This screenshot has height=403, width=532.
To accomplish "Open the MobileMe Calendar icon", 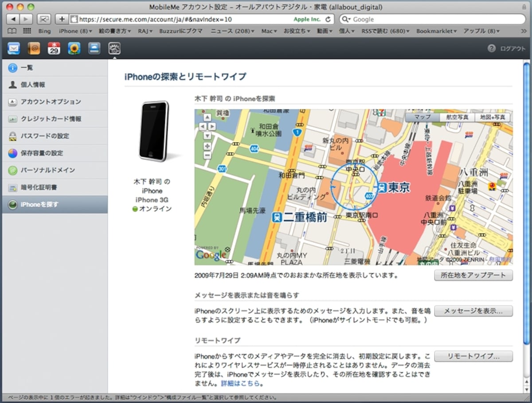I will (54, 48).
